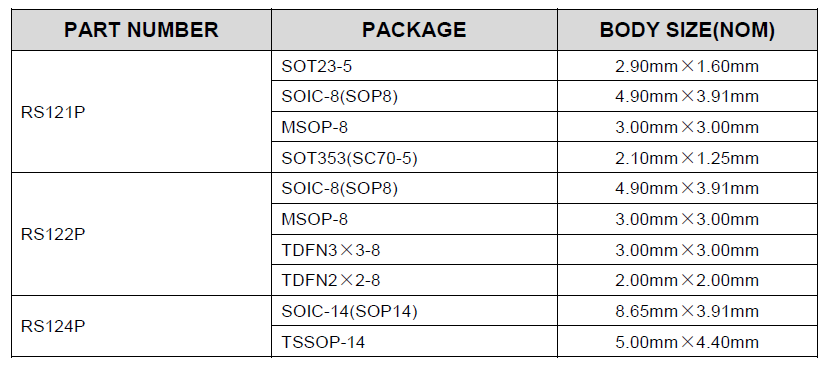Select the RS121P part number cell
This screenshot has height=370, width=828.
click(142, 112)
